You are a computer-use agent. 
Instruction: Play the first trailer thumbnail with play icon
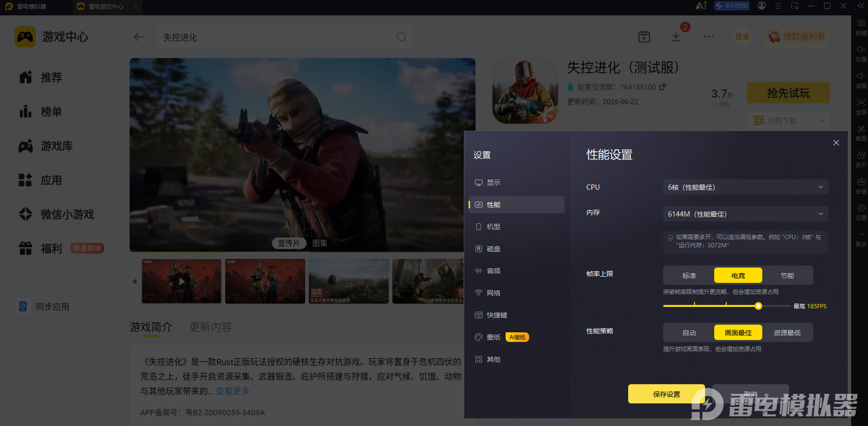182,281
